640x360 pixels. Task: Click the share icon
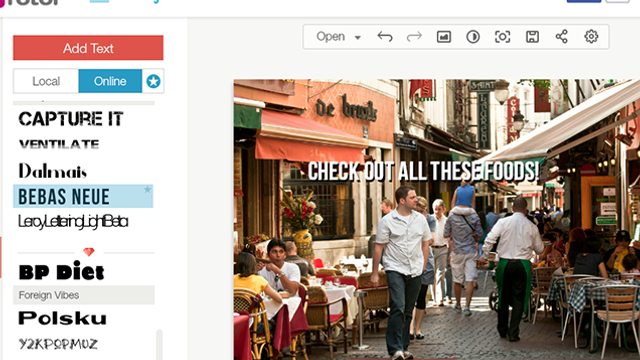point(562,37)
